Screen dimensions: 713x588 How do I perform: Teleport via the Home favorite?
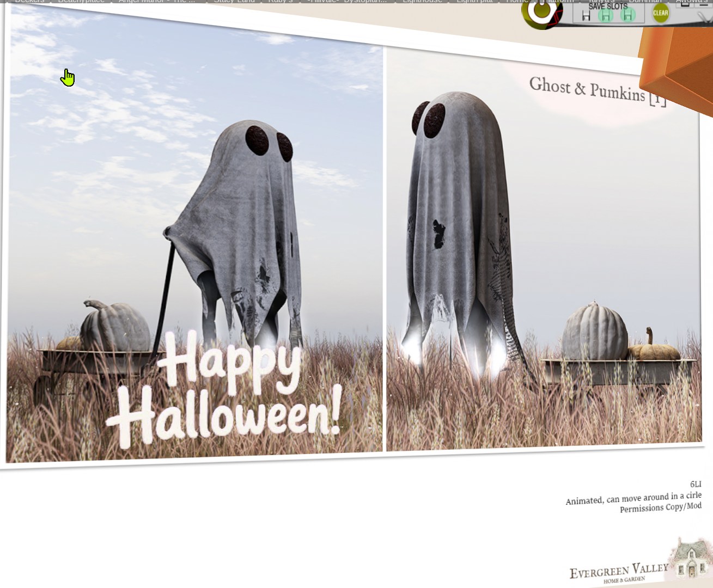(x=516, y=2)
